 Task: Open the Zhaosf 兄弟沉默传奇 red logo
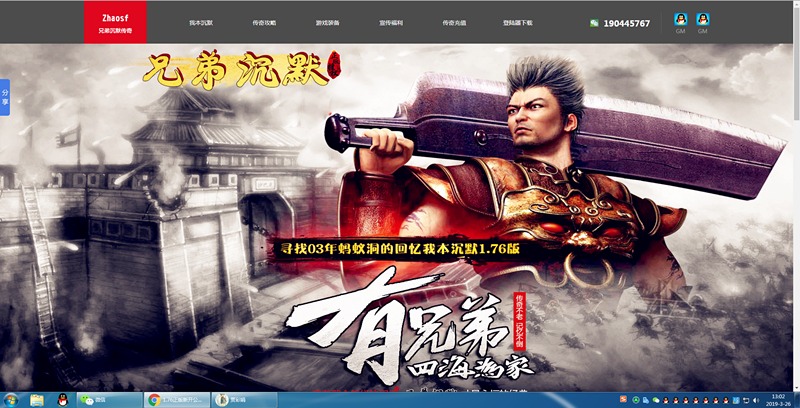coord(115,22)
